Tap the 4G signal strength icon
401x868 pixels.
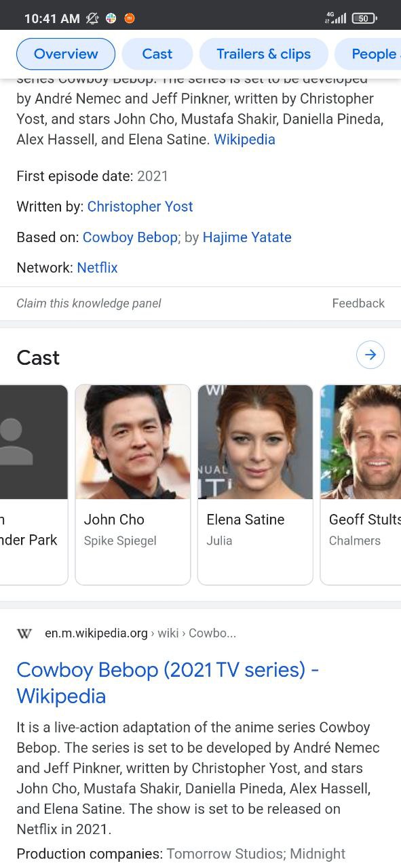tap(335, 18)
